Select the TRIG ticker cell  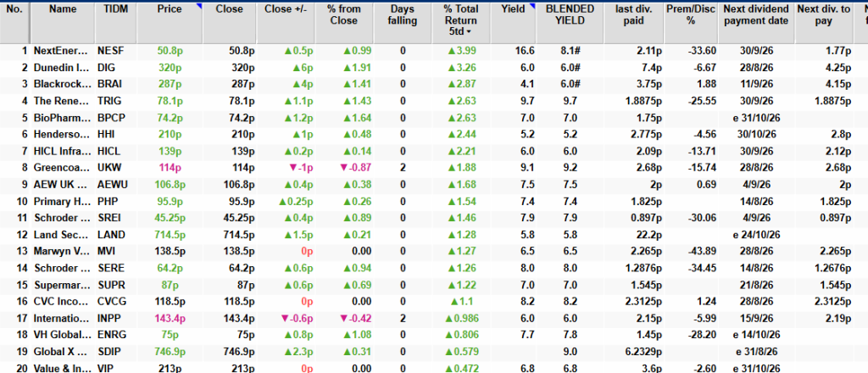pos(108,101)
